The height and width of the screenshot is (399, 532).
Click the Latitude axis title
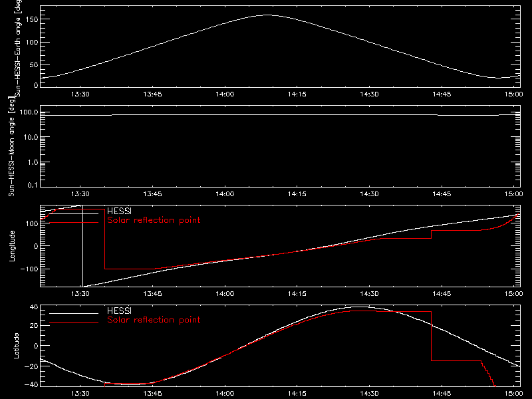point(16,346)
